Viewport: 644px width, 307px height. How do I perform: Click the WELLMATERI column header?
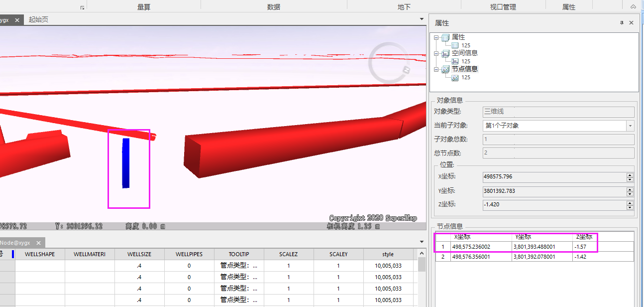tap(90, 254)
